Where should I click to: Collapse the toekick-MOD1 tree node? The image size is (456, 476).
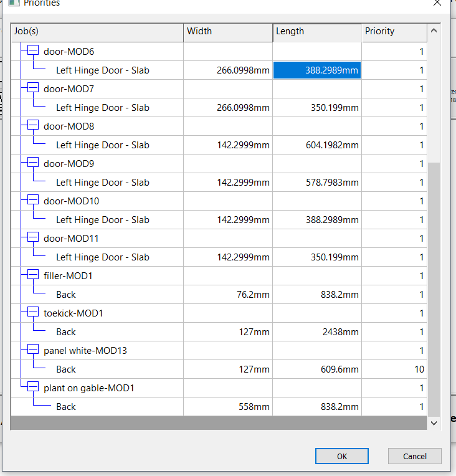coord(32,313)
